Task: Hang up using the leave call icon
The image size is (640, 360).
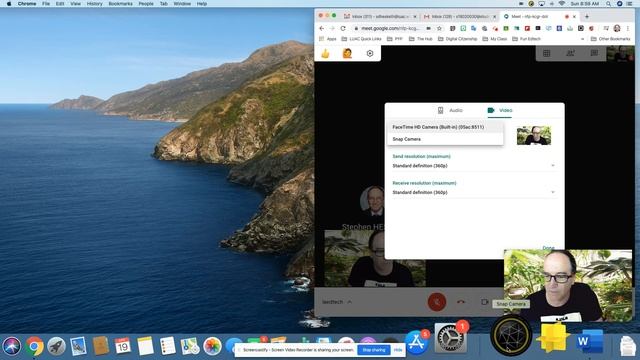Action: click(x=461, y=302)
